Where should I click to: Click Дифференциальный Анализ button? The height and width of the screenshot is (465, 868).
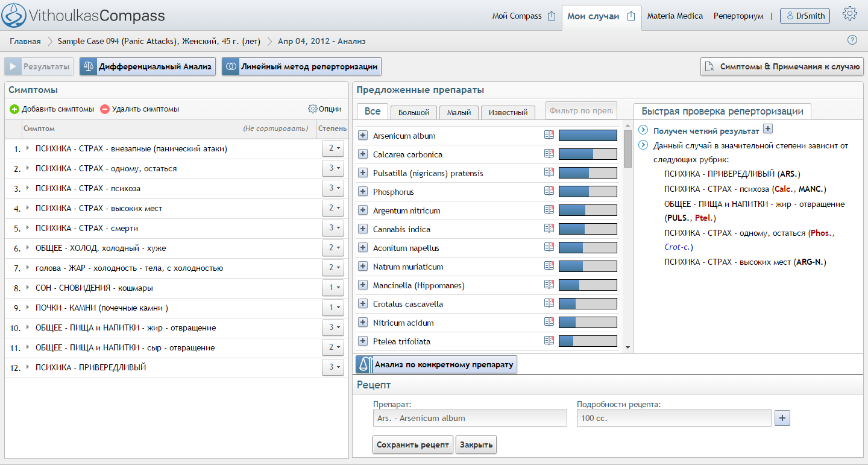(148, 66)
